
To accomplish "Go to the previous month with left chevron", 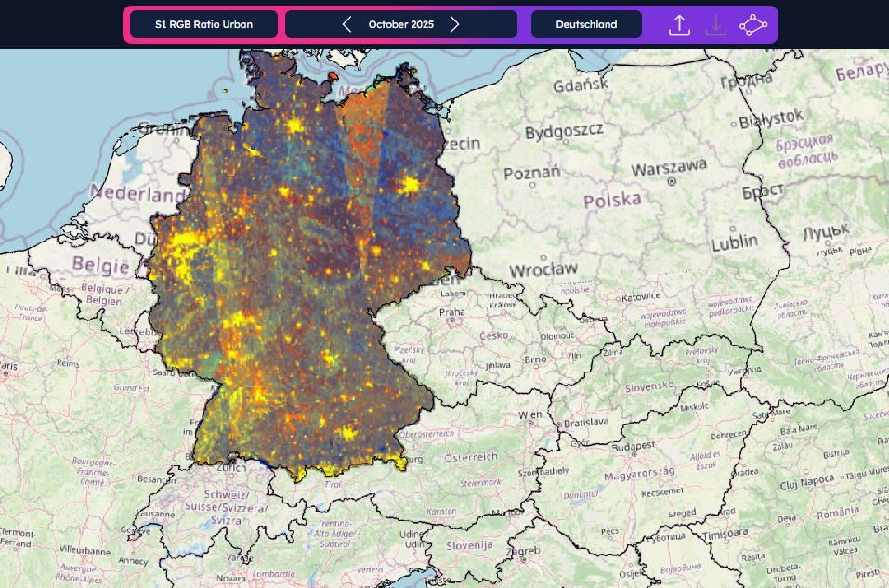I will click(347, 24).
